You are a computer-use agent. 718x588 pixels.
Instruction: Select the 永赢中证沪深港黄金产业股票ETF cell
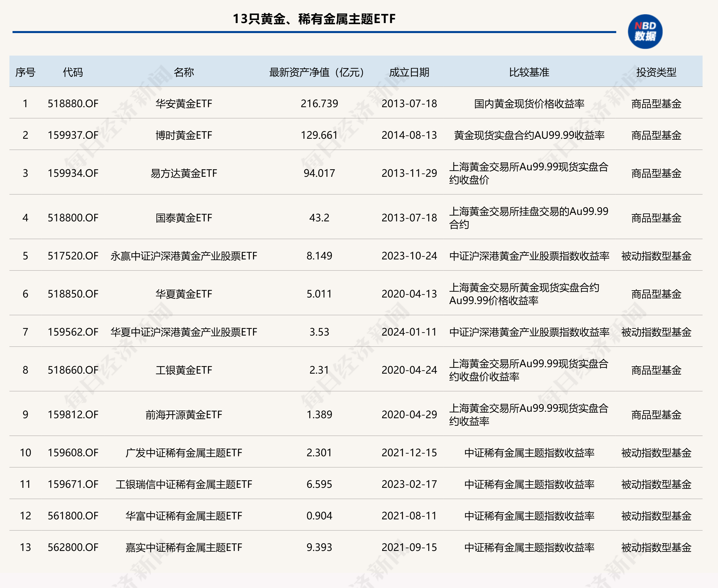(x=184, y=256)
